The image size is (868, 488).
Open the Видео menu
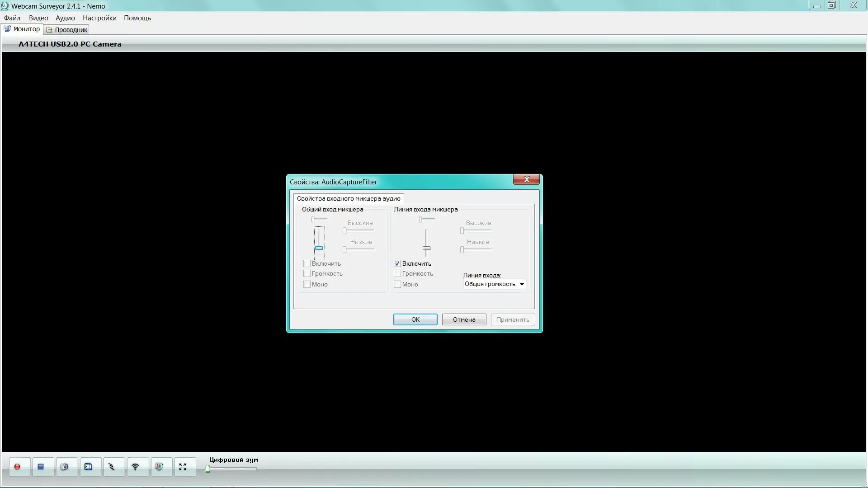(x=38, y=18)
